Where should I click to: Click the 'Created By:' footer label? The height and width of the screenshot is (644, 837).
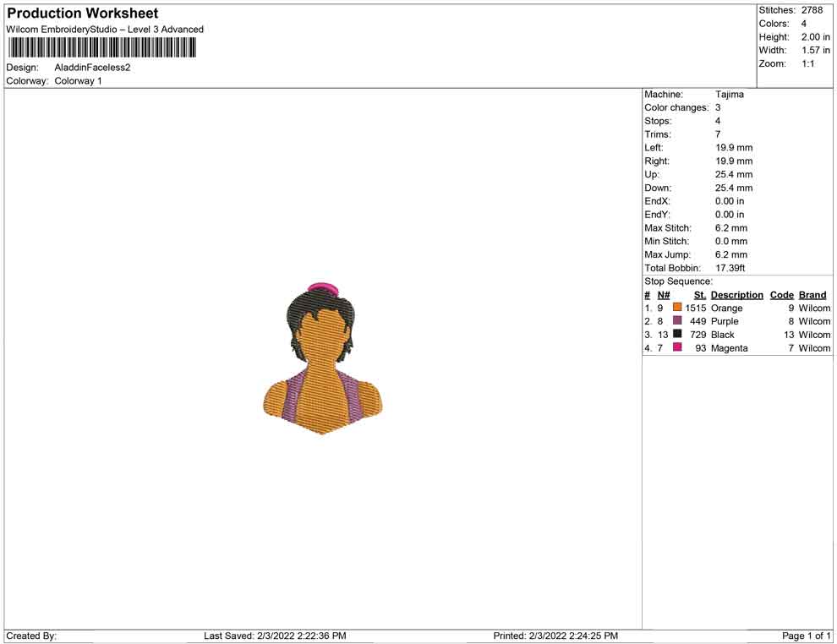pos(31,636)
